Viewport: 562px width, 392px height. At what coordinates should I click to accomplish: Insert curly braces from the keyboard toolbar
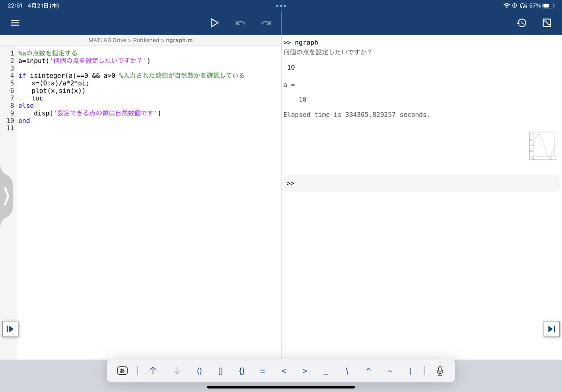(x=242, y=370)
